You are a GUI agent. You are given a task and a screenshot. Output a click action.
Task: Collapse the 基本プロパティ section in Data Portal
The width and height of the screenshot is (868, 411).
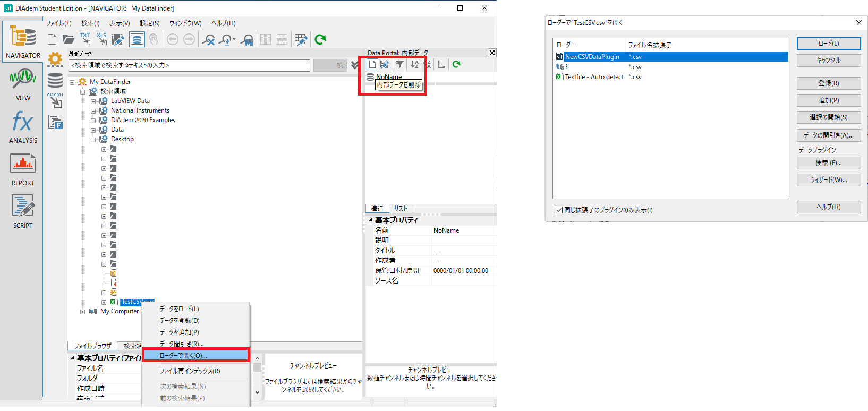[x=371, y=220]
